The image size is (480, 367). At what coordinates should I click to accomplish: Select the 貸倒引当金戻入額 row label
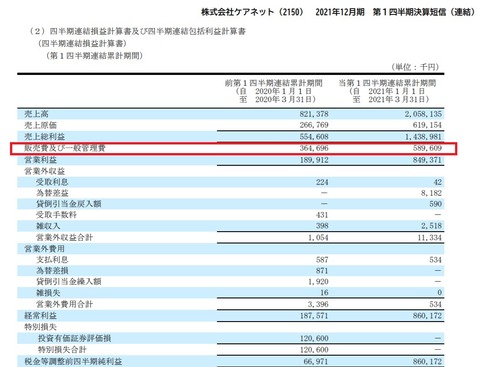(x=68, y=204)
